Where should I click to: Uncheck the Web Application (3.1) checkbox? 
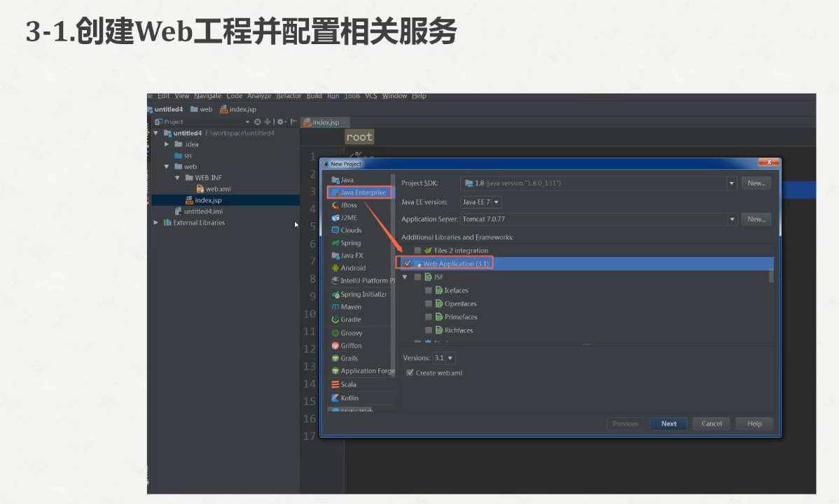click(x=407, y=264)
